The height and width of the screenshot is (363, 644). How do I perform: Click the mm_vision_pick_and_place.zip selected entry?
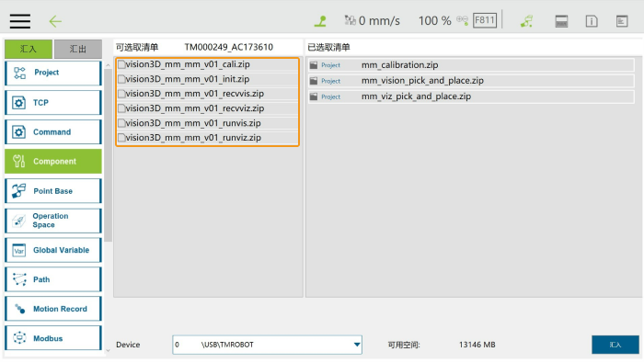tap(471, 81)
